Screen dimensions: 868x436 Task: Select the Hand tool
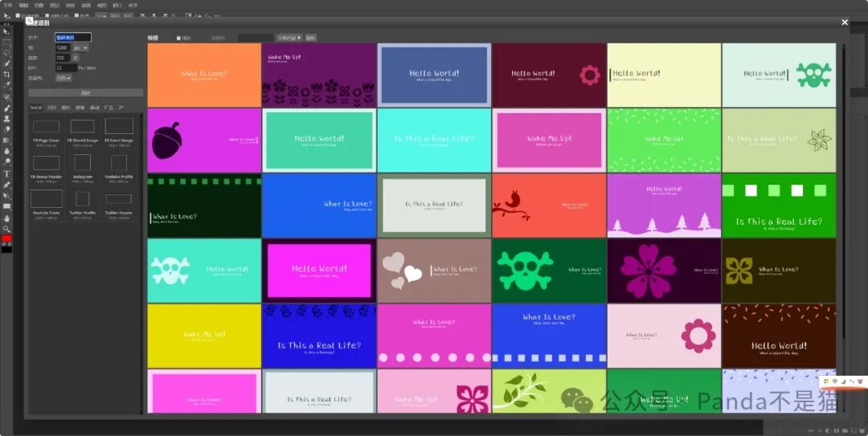point(6,218)
